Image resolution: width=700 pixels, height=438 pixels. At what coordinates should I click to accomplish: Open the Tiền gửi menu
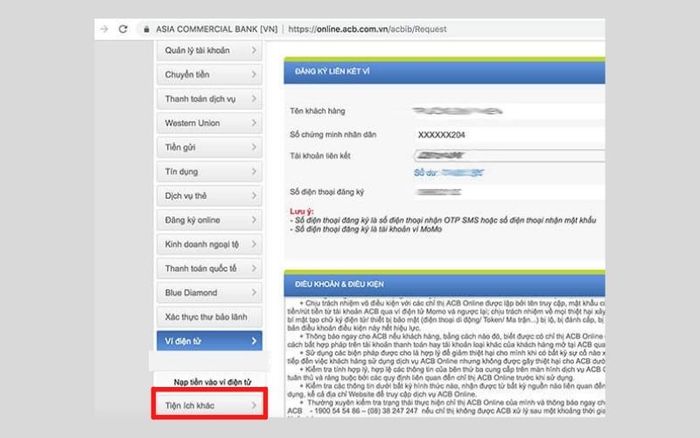click(x=209, y=147)
